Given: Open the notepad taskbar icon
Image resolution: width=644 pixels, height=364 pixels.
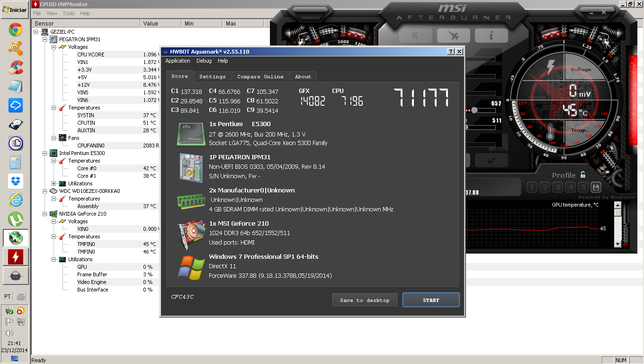Looking at the screenshot, I should (15, 87).
